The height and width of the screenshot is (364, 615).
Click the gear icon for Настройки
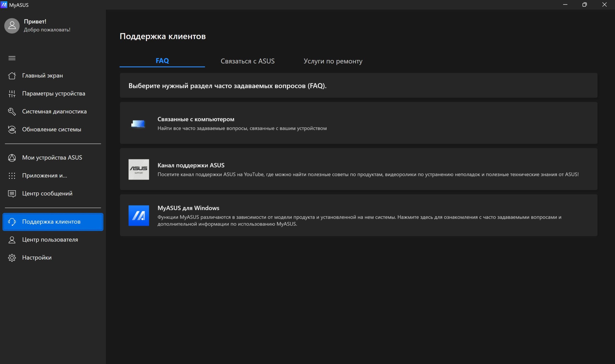[x=12, y=258]
